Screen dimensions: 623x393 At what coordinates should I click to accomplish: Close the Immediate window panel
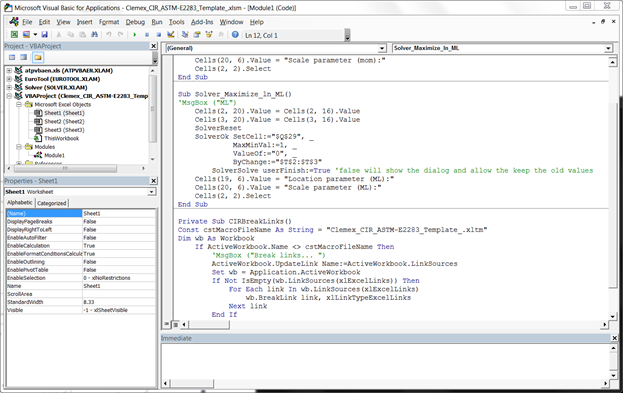click(x=614, y=338)
